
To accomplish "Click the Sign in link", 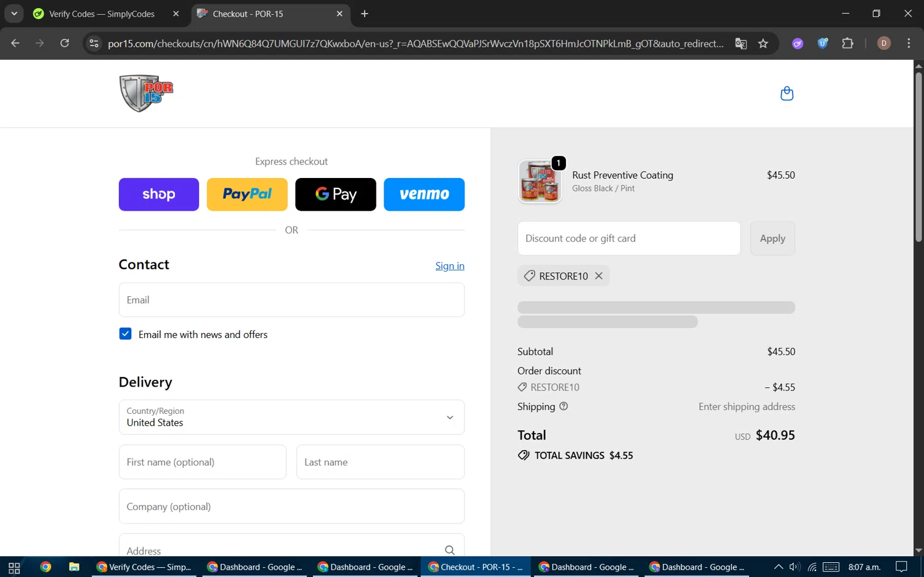I will coord(450,265).
